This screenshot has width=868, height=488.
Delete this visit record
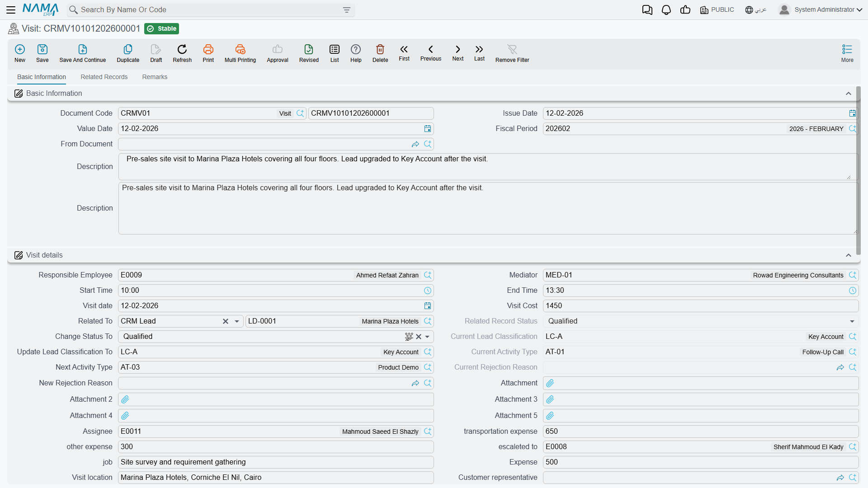click(380, 53)
